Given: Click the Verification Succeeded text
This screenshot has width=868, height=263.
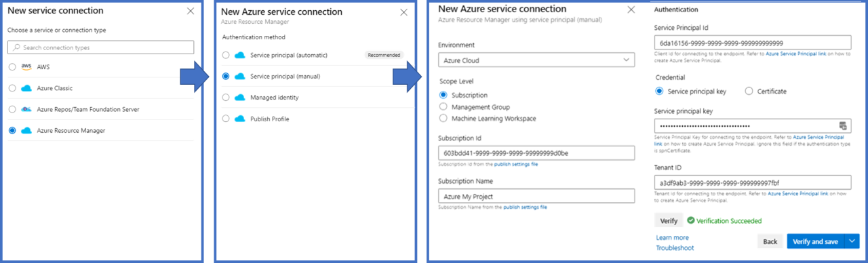Looking at the screenshot, I should pyautogui.click(x=729, y=220).
